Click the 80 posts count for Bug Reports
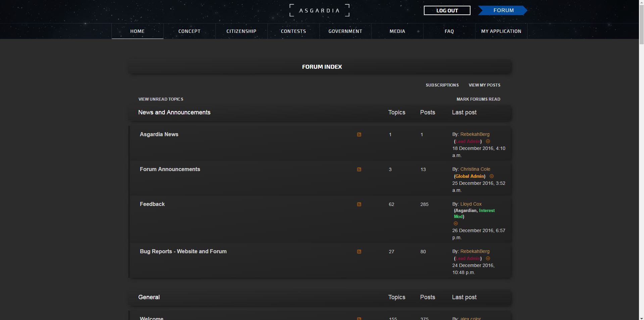This screenshot has height=320, width=644. 423,252
